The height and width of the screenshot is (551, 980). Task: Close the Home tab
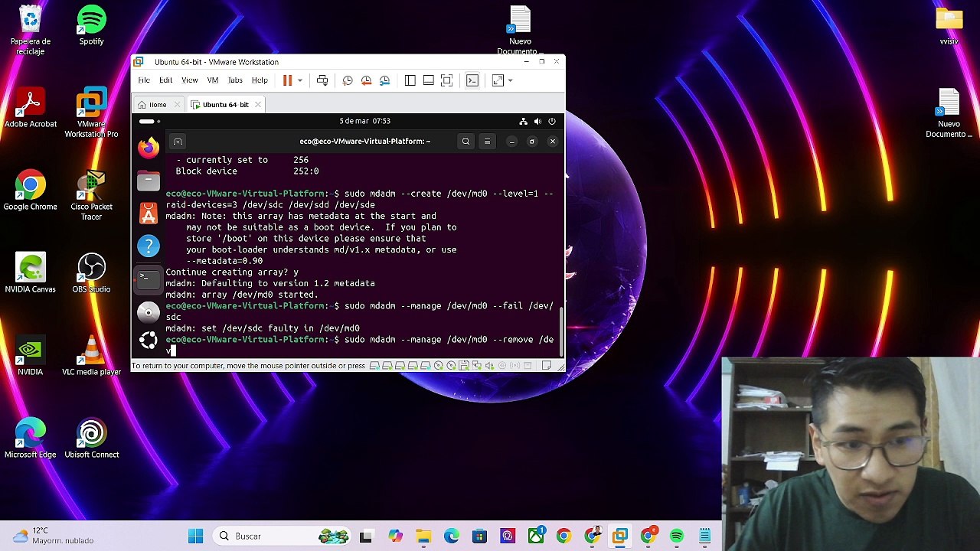click(178, 105)
